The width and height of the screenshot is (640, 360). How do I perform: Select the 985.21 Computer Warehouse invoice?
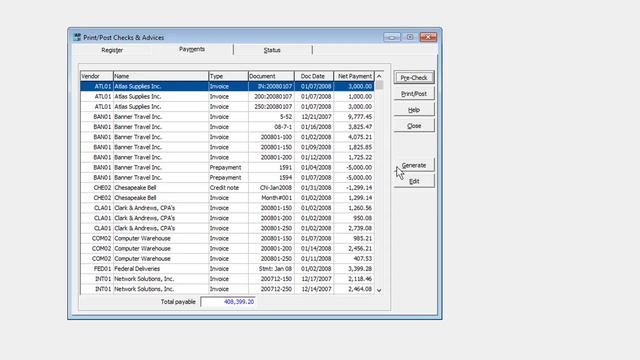coord(227,238)
